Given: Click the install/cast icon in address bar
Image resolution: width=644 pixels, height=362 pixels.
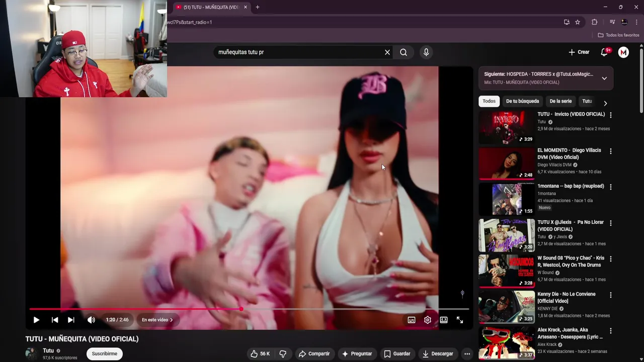Looking at the screenshot, I should (x=567, y=22).
